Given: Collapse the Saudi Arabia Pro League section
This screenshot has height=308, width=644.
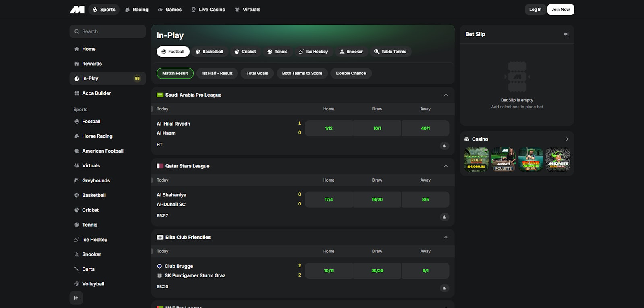Looking at the screenshot, I should coord(446,95).
